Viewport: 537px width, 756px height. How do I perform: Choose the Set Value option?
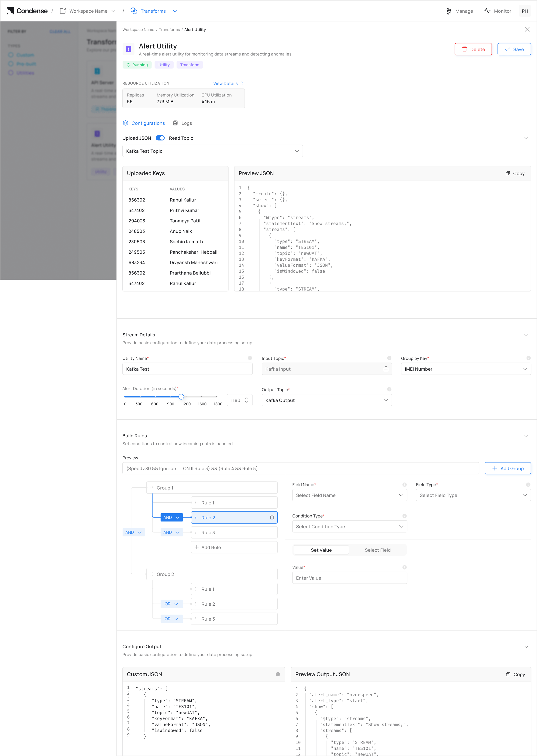coord(321,550)
